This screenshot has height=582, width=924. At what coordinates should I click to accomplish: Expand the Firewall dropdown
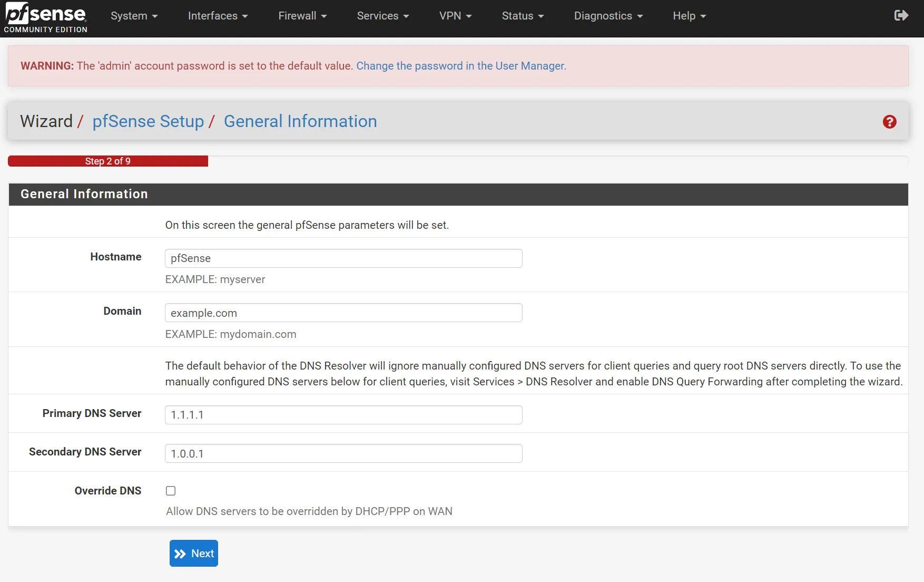click(x=302, y=16)
